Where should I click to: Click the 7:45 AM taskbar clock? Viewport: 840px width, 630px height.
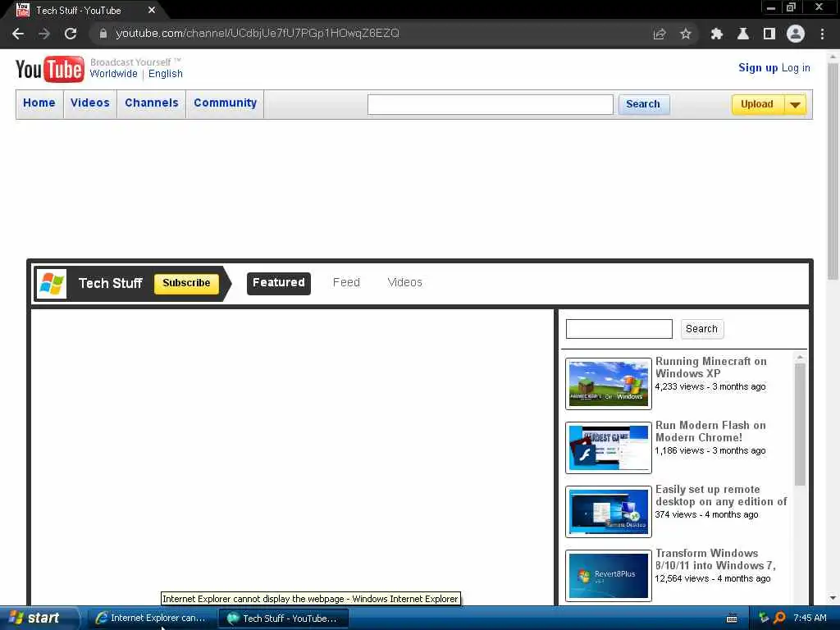pyautogui.click(x=810, y=619)
